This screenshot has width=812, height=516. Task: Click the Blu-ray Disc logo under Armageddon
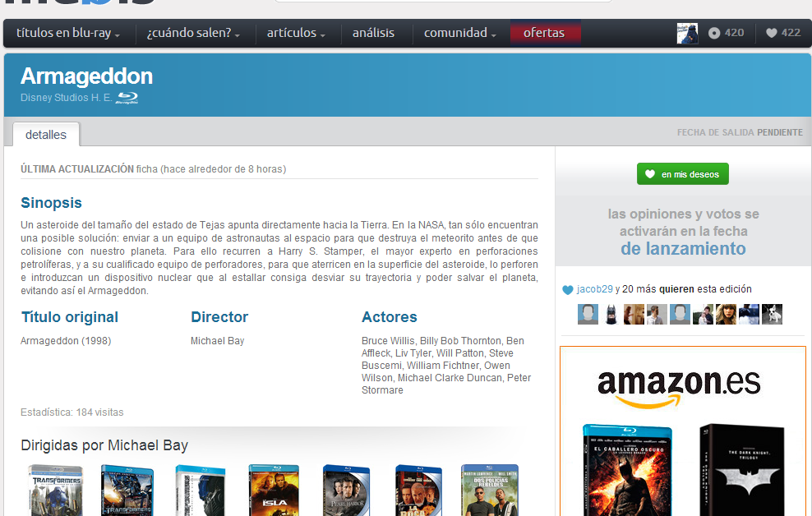(127, 97)
